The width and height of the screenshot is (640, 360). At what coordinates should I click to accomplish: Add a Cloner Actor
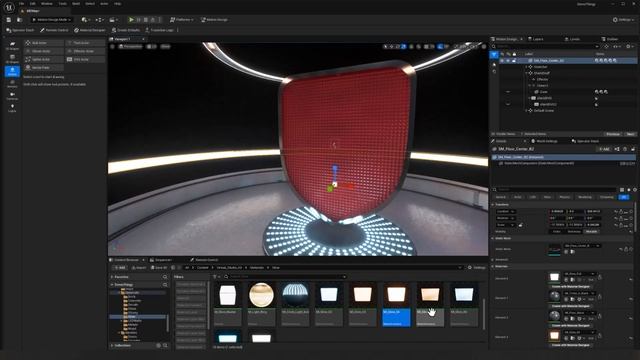43,51
